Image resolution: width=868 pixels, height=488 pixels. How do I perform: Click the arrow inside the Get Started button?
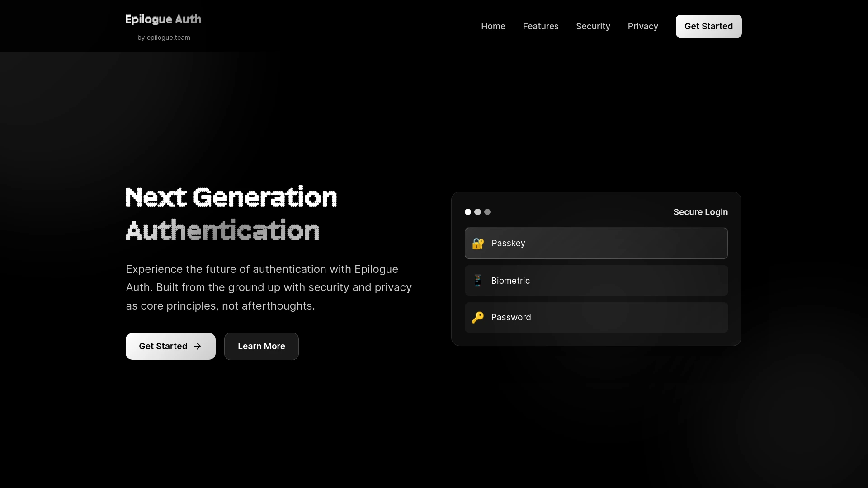coord(198,346)
